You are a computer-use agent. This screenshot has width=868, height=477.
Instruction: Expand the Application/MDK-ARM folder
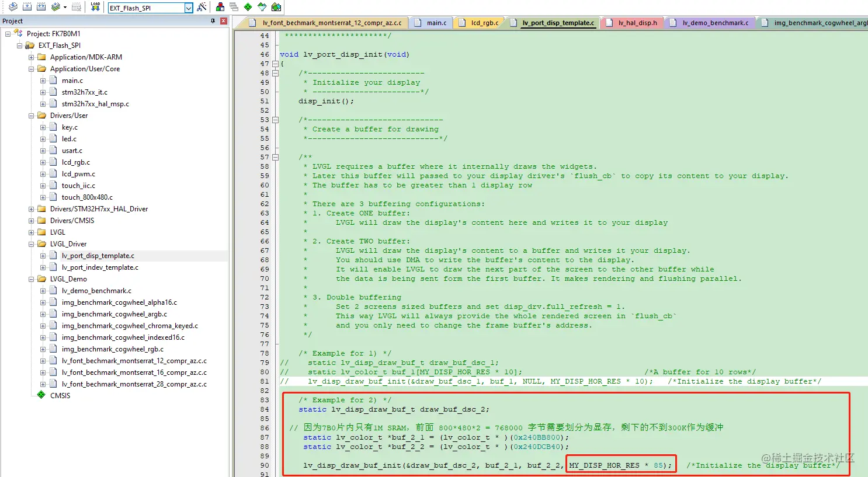(x=31, y=57)
